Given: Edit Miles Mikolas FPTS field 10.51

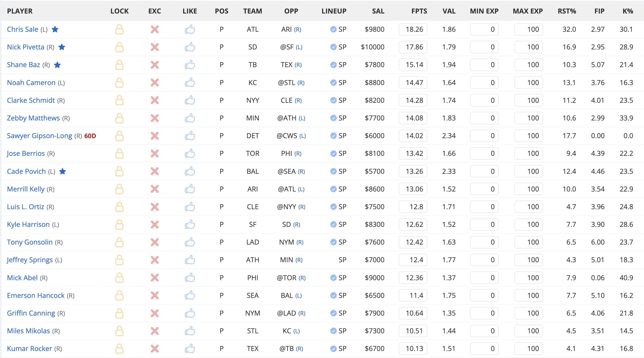Looking at the screenshot, I should 413,331.
